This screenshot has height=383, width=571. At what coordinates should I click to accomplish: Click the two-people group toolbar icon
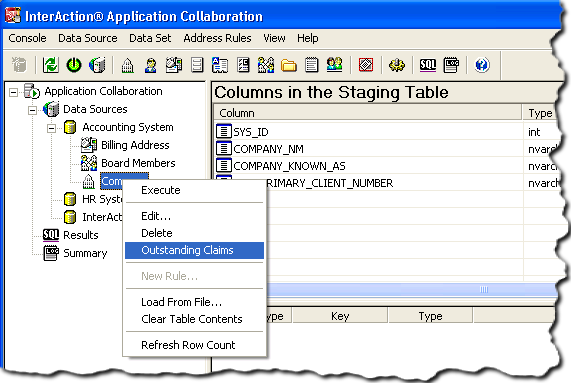334,65
